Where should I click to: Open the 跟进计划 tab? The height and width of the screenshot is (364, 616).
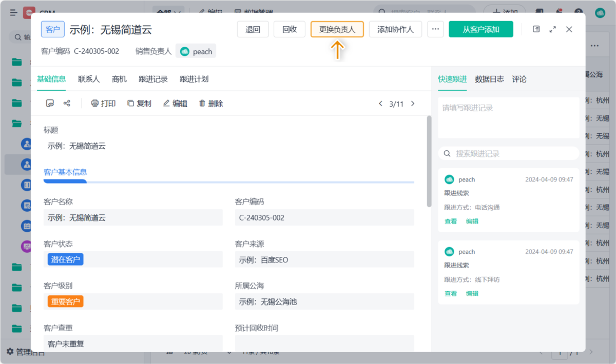pos(194,79)
